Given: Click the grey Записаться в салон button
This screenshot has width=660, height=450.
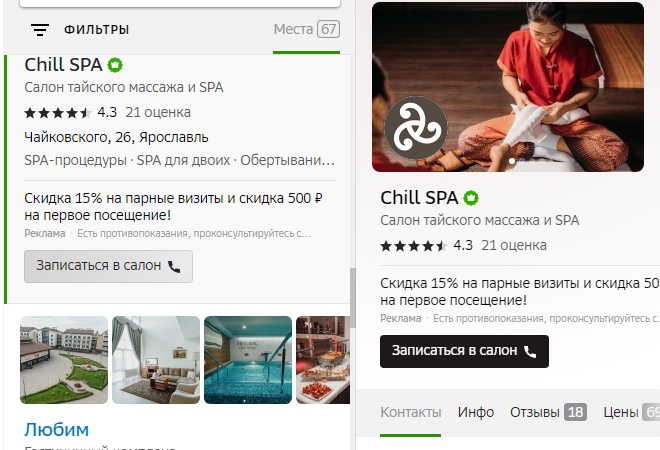Looking at the screenshot, I should (108, 266).
